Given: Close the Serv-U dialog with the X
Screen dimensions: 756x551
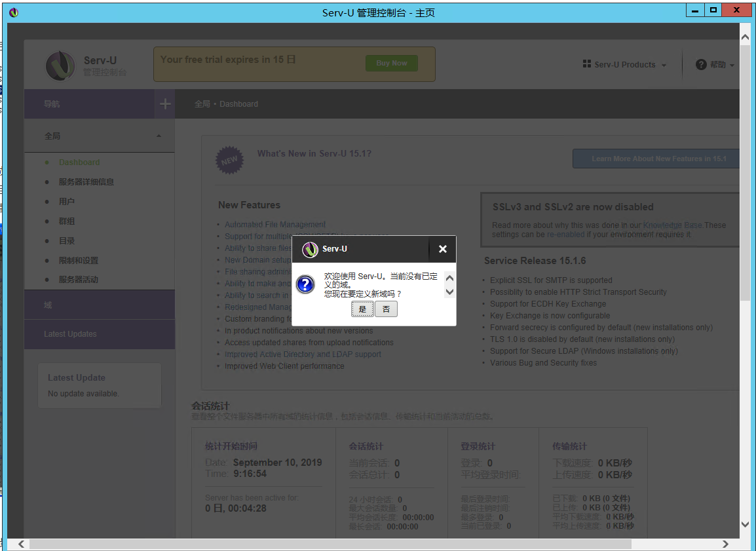Looking at the screenshot, I should 443,249.
